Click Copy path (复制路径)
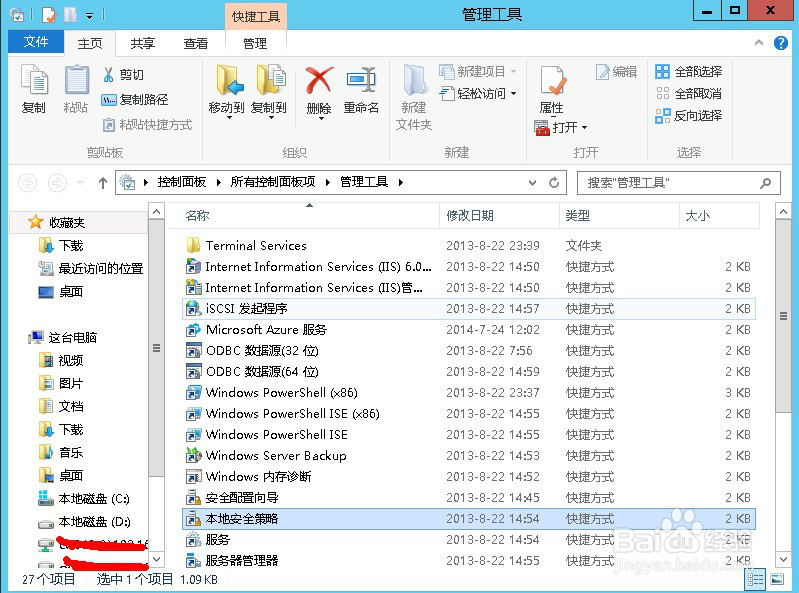The height and width of the screenshot is (593, 799). pyautogui.click(x=135, y=100)
